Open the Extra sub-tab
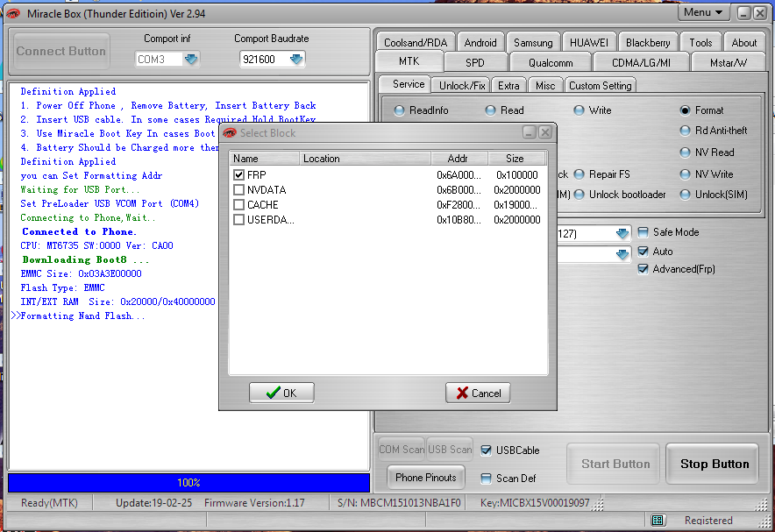The image size is (775, 532). click(x=508, y=86)
